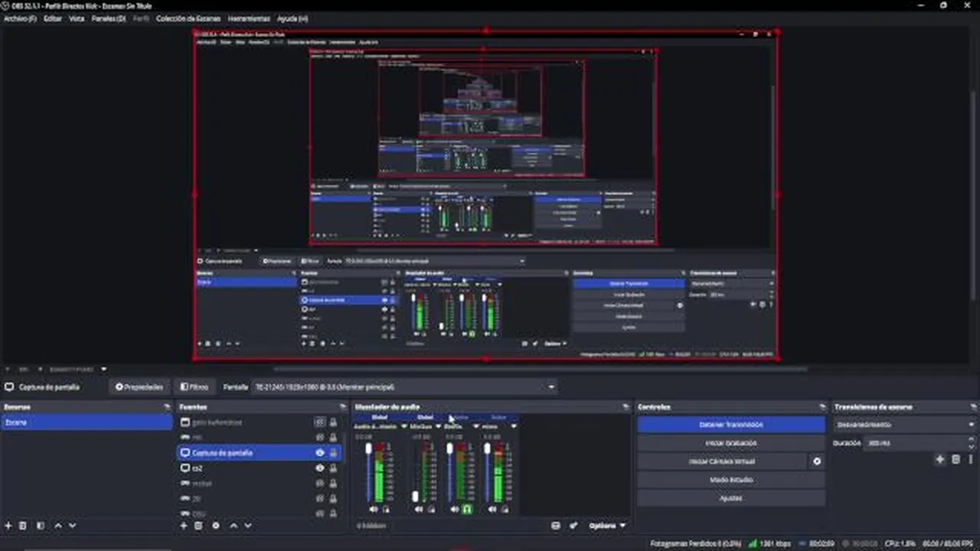Add a new scene in Escenas panel
980x551 pixels.
tap(8, 526)
